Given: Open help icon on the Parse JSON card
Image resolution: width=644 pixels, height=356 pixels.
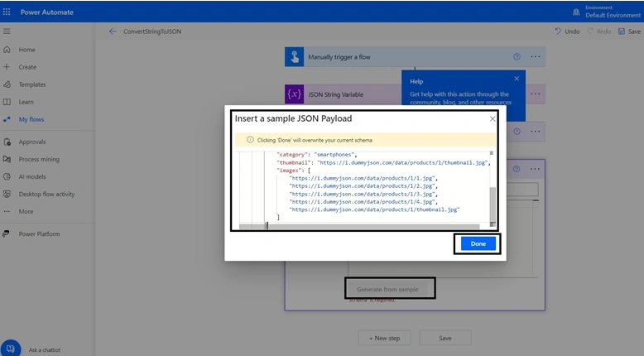Looking at the screenshot, I should click(x=517, y=169).
